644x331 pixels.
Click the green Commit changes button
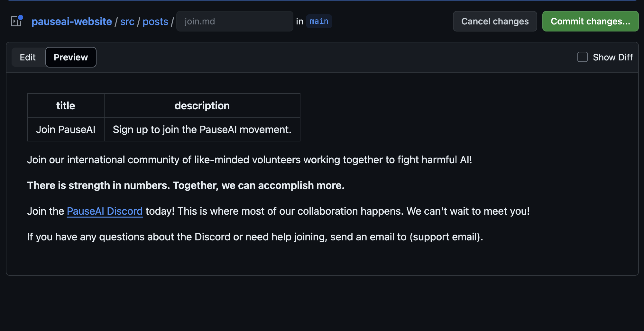pyautogui.click(x=590, y=21)
